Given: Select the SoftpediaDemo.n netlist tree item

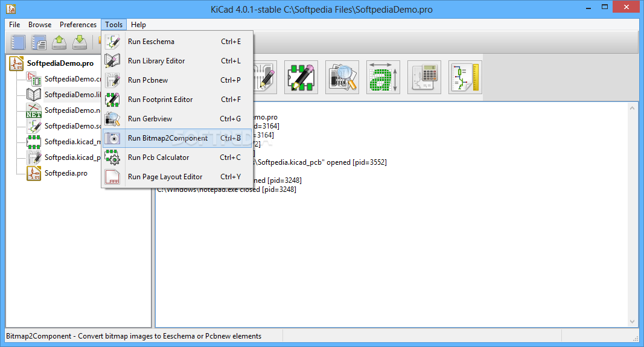Looking at the screenshot, I should click(72, 110).
